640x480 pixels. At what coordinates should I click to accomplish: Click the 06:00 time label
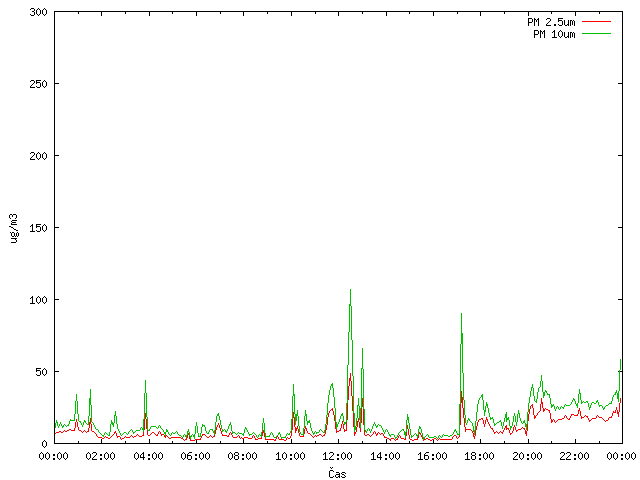[196, 456]
